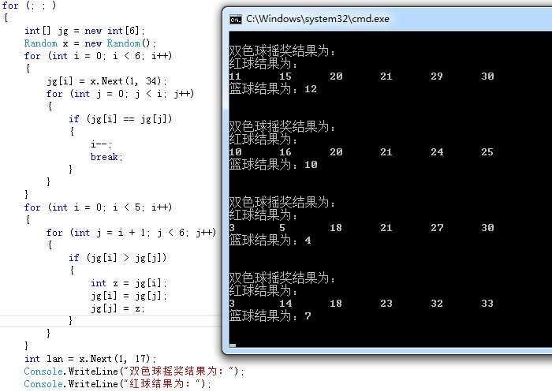Click red ball number 16 in console
Image resolution: width=552 pixels, height=392 pixels.
click(285, 152)
